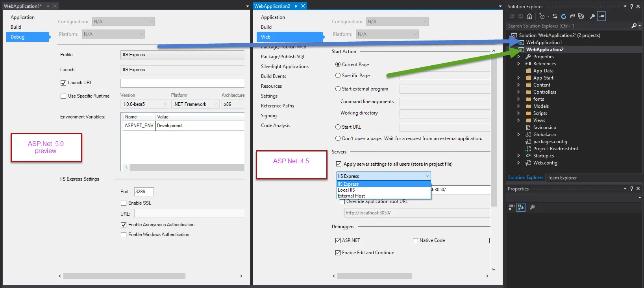Select External Host from the server list
Image resolution: width=644 pixels, height=288 pixels.
pos(384,196)
